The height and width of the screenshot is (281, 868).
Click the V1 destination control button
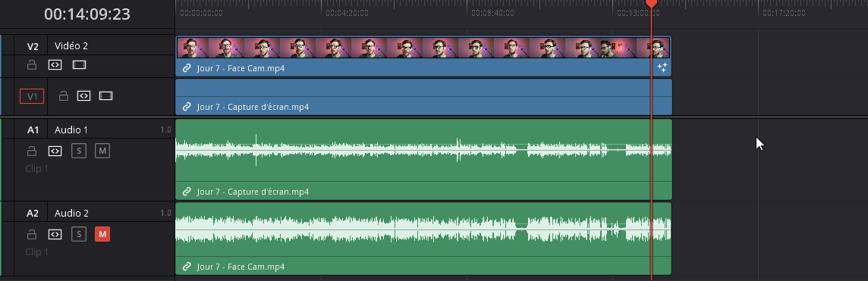32,97
